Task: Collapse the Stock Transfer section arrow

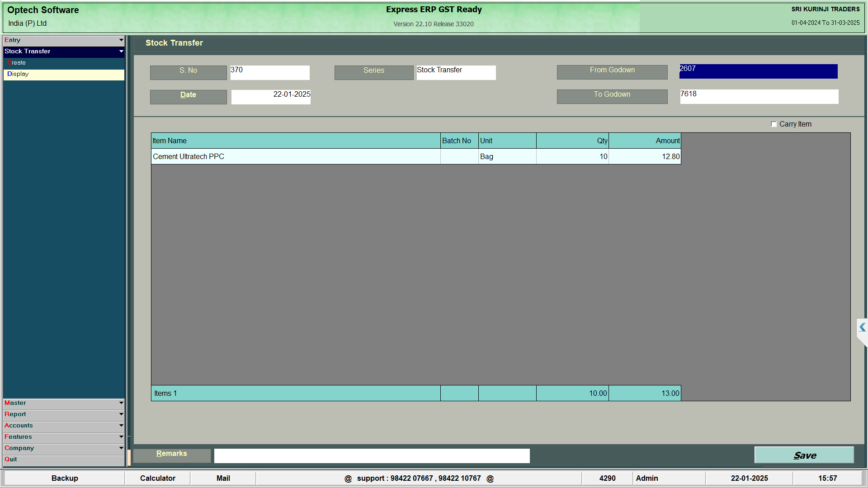Action: pos(121,52)
